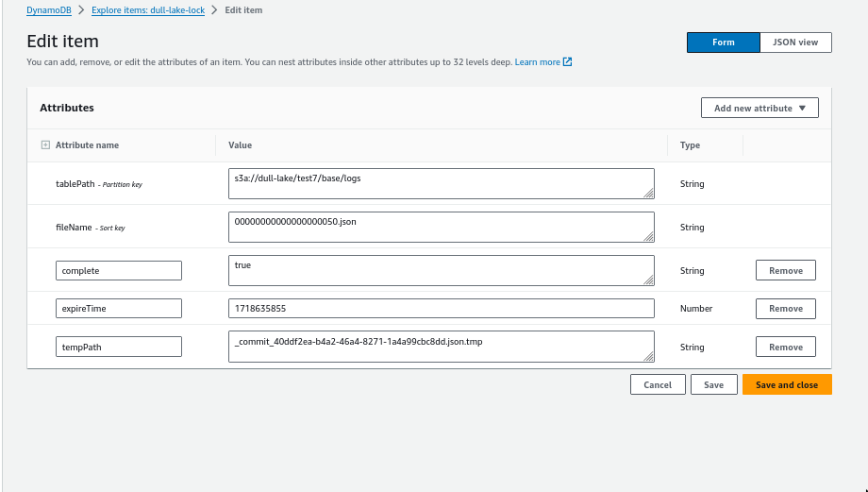The width and height of the screenshot is (868, 492).
Task: Expand all attributes with plus icon
Action: [x=45, y=145]
